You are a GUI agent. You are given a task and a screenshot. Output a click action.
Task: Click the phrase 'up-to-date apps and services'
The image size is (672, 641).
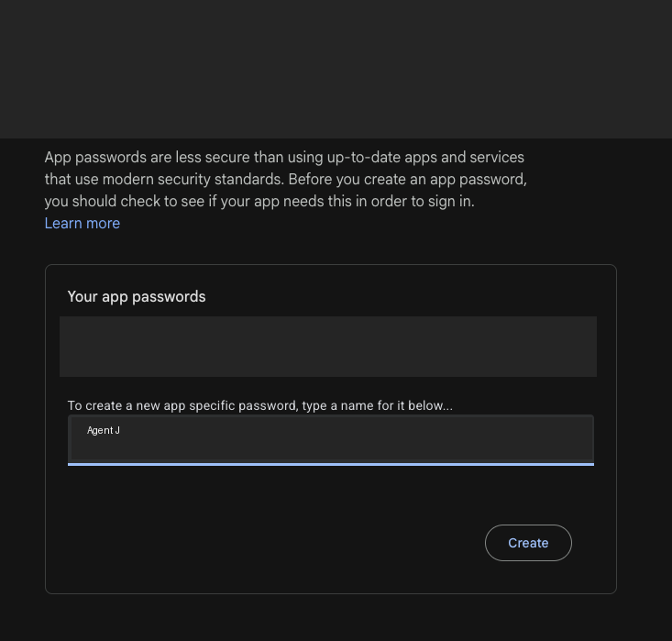425,158
